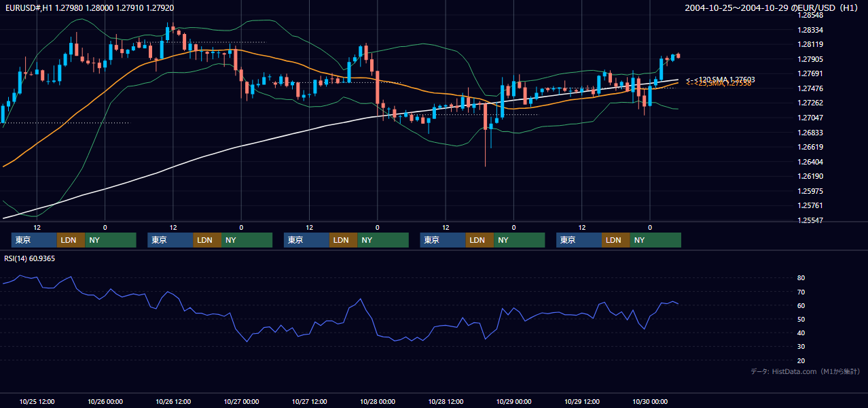Click time axis label 10/27 00:00

pos(242,401)
